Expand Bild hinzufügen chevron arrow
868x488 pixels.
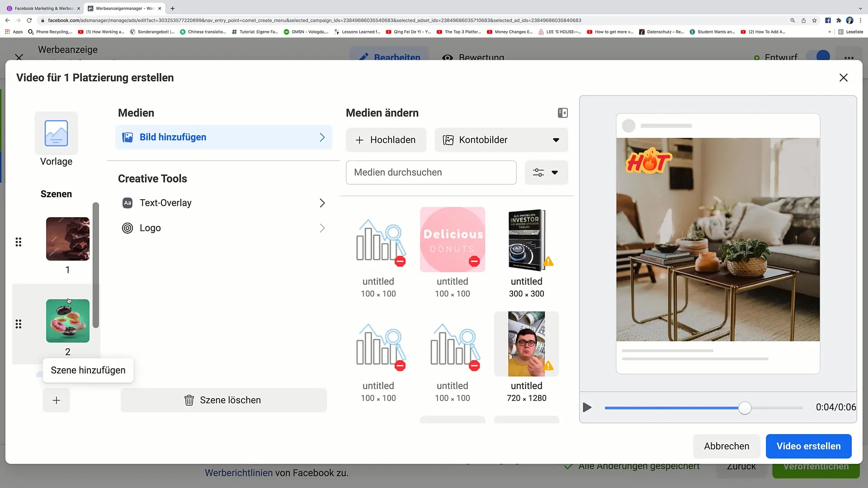[322, 137]
